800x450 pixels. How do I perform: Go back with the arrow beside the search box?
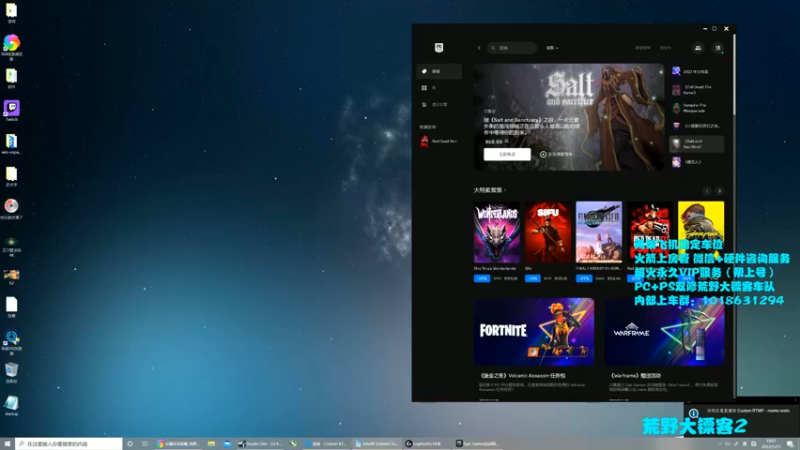pos(479,48)
